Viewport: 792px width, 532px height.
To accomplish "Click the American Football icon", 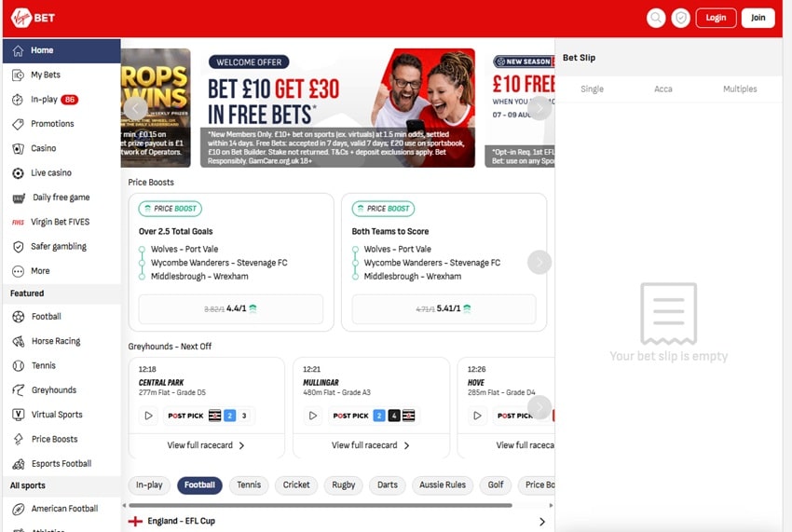I will click(19, 509).
